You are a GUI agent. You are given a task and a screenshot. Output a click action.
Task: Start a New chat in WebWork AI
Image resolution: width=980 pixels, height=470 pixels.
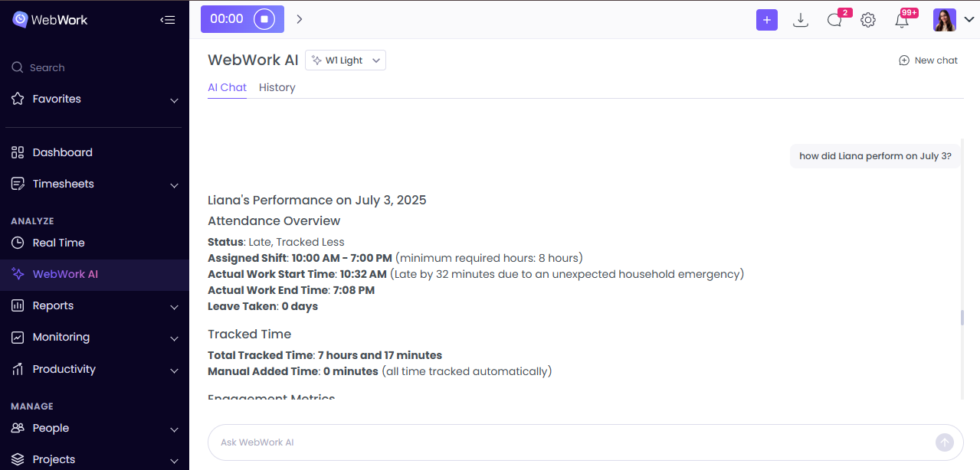(x=928, y=60)
